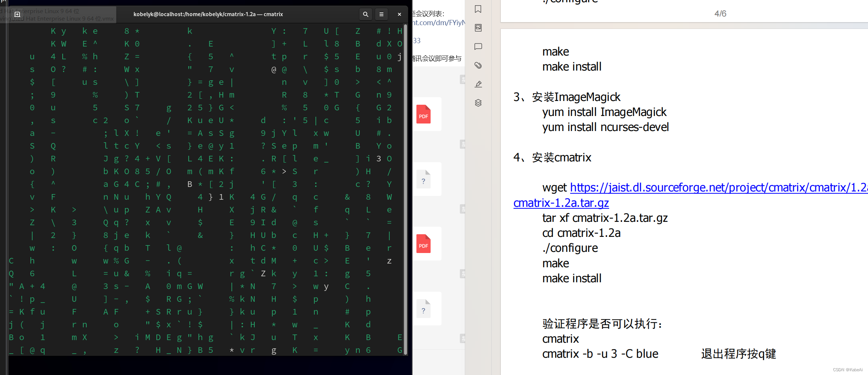868x375 pixels.
Task: Expand the collapsed panel tab beside the first PDF
Action: [x=462, y=79]
